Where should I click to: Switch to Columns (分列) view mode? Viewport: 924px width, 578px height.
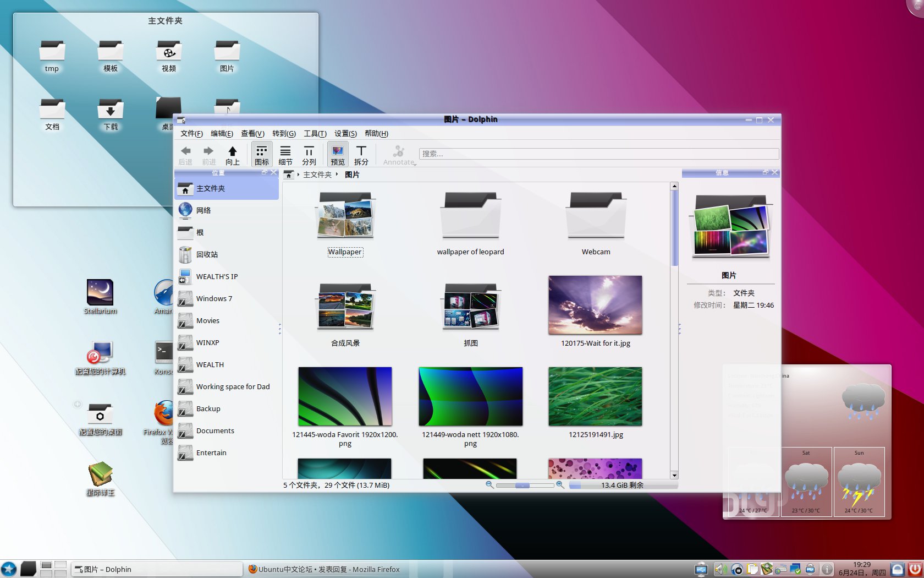(x=309, y=155)
